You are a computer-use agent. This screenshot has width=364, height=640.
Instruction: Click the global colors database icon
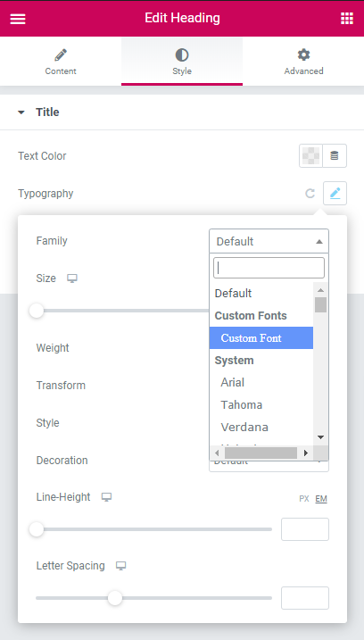coord(335,155)
